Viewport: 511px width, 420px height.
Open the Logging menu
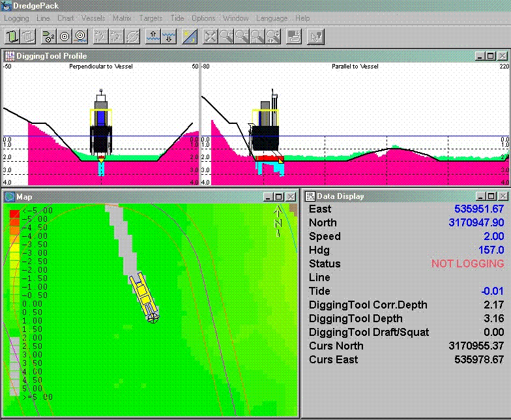(x=17, y=18)
